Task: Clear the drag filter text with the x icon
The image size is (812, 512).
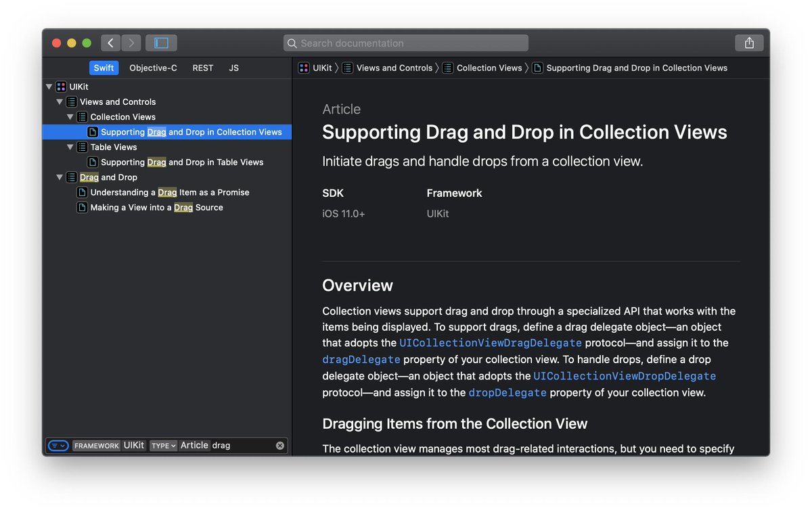Action: click(x=279, y=445)
